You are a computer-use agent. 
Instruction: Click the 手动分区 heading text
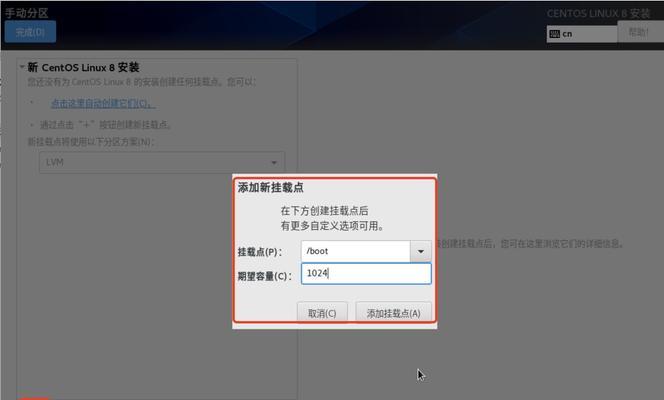click(26, 13)
